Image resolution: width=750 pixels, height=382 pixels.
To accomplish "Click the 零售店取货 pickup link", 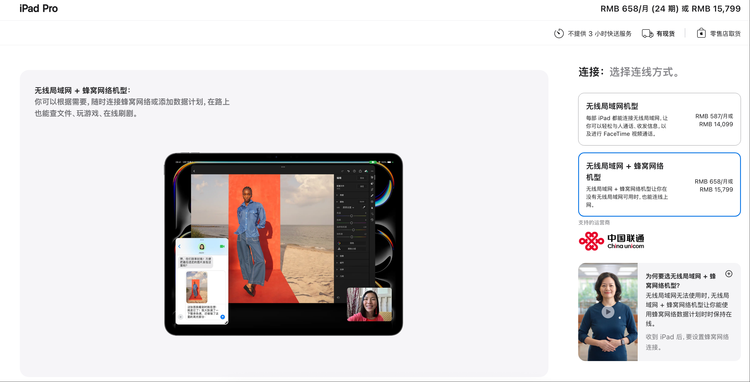I will (725, 34).
